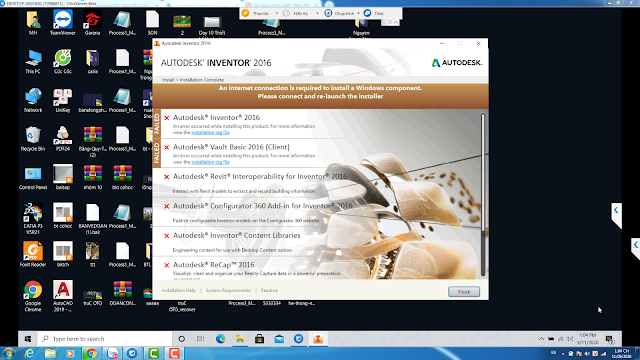This screenshot has height=360, width=640.
Task: Click the remote volume tray icon
Action: (x=570, y=339)
